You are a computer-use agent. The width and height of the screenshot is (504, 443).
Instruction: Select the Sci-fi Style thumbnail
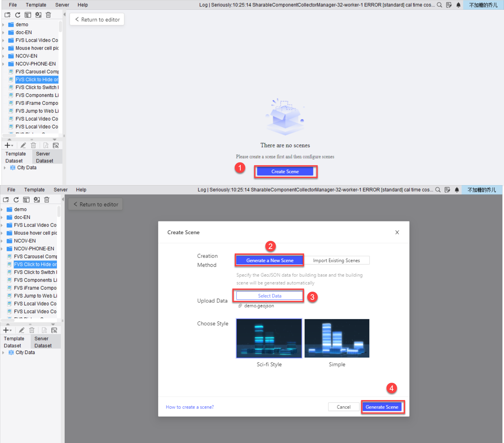[x=269, y=338]
